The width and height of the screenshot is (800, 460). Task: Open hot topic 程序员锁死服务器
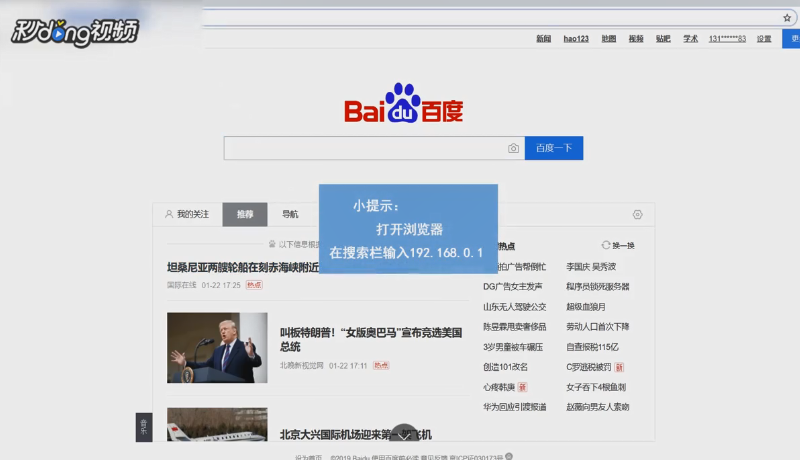click(x=597, y=287)
